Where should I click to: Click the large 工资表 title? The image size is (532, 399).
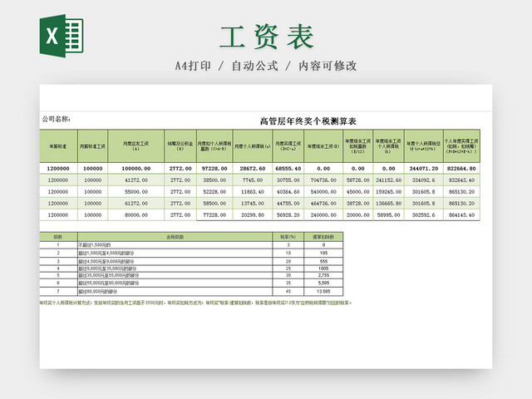point(266,37)
